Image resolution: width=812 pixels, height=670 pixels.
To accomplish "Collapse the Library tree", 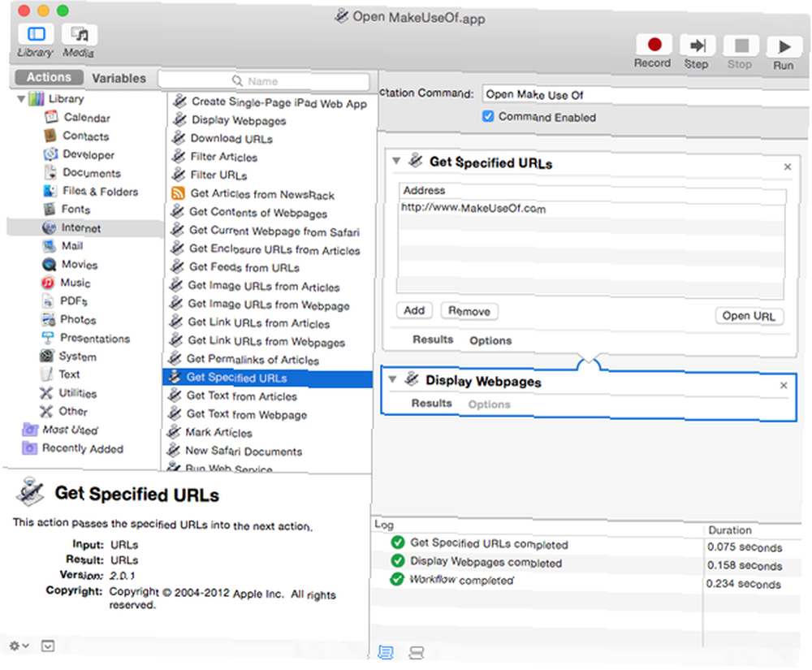I will click(x=21, y=98).
